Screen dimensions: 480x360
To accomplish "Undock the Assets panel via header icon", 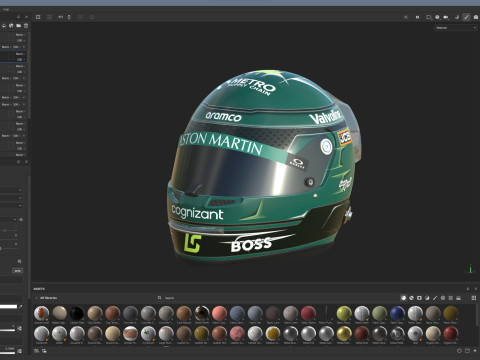I will click(x=468, y=289).
